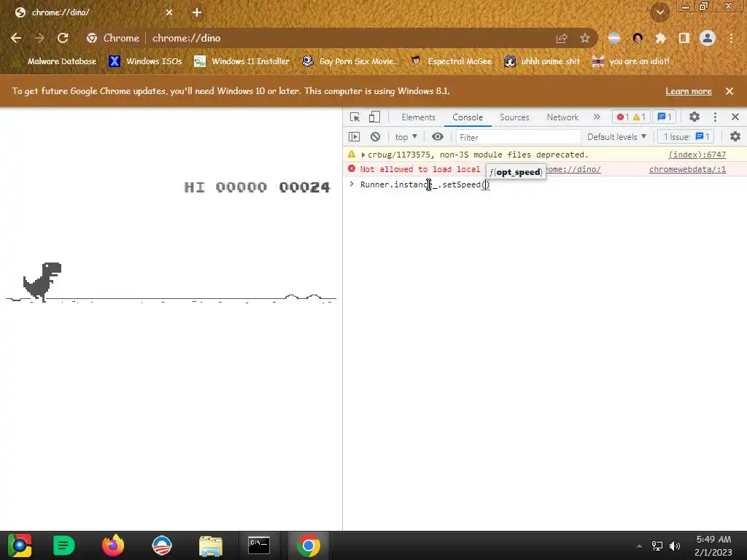Dismiss the Chrome update infobar
747x560 pixels.
(x=729, y=91)
